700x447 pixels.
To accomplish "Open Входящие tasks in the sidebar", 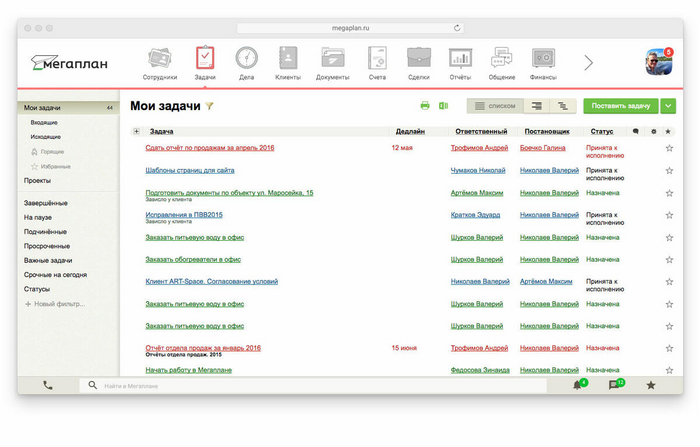I will pos(44,122).
